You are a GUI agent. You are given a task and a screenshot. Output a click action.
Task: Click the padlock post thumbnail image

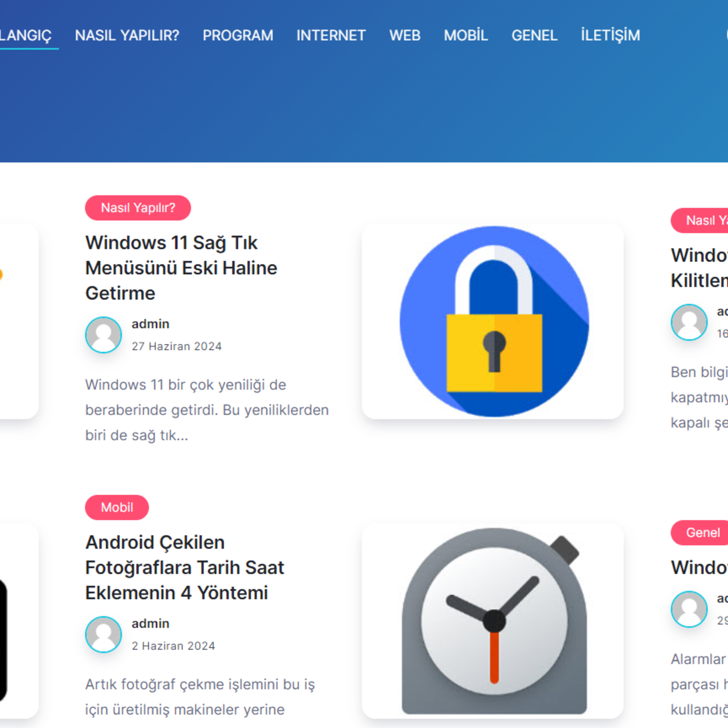click(493, 322)
